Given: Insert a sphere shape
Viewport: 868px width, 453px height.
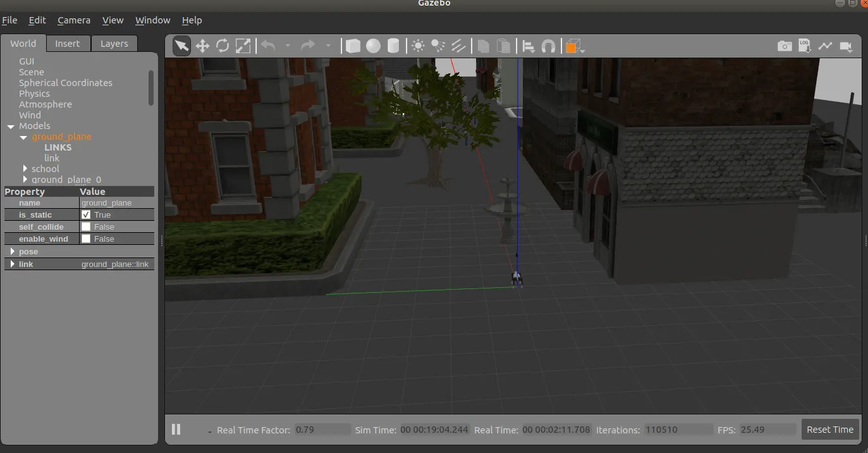Looking at the screenshot, I should tap(373, 46).
